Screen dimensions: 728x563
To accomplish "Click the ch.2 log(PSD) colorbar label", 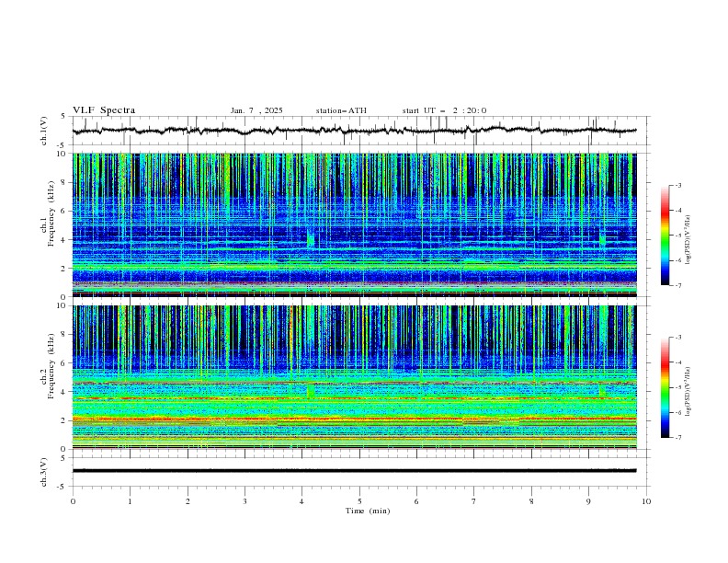I will 688,392.
